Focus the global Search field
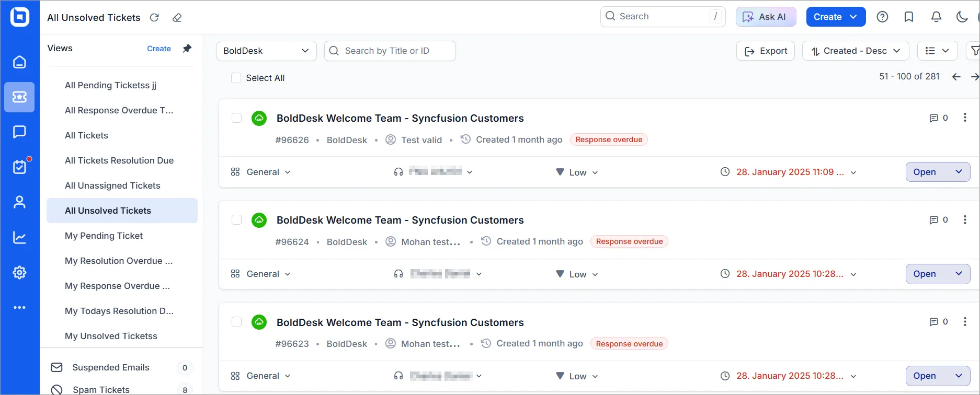This screenshot has height=395, width=980. coord(663,17)
